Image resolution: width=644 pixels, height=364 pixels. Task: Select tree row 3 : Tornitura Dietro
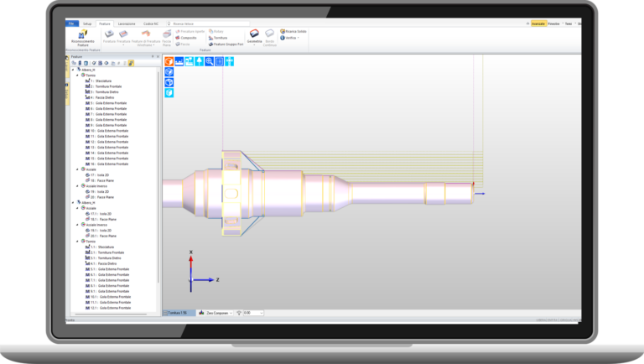point(101,92)
